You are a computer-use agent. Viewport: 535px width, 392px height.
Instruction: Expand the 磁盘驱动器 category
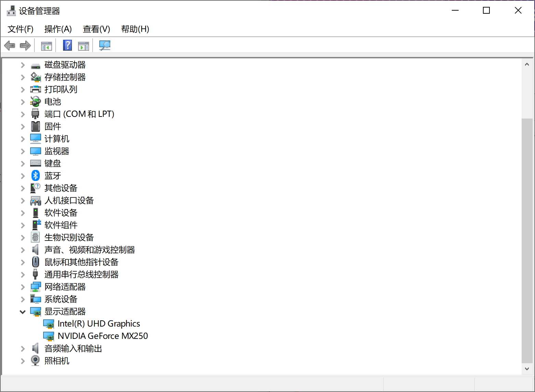tap(22, 65)
